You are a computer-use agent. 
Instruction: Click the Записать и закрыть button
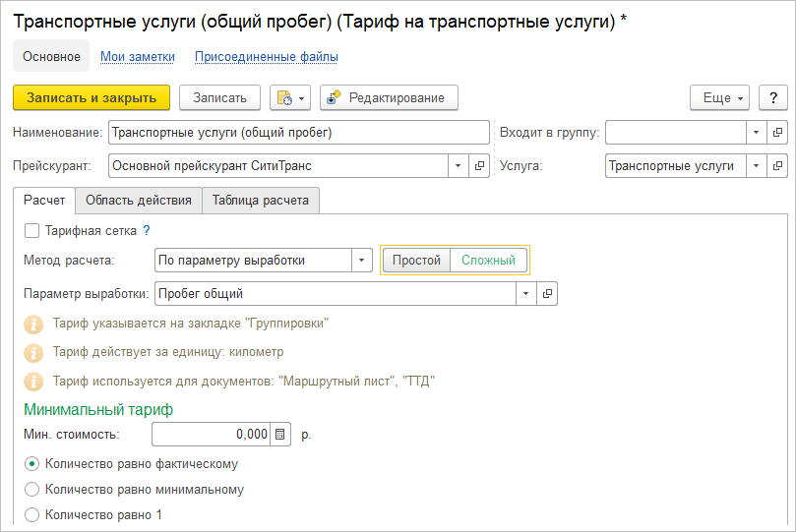pos(92,97)
